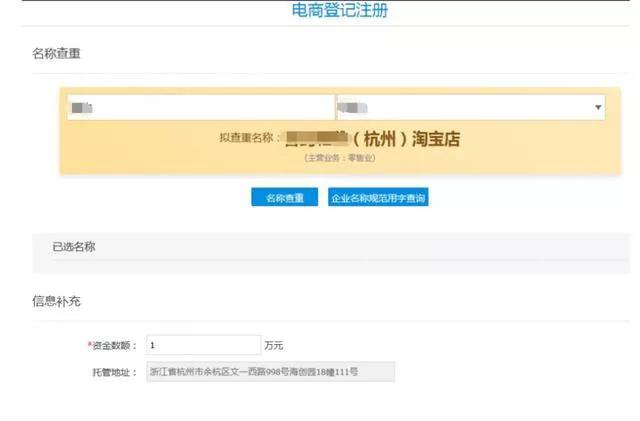Open 企业名称规范用字查询 lookup

[x=378, y=199]
